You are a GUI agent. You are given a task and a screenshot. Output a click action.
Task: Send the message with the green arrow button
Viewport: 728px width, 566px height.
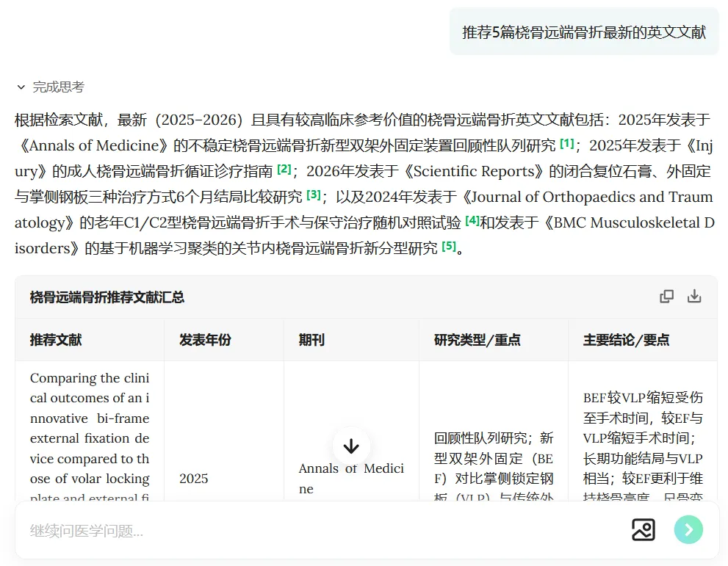688,530
